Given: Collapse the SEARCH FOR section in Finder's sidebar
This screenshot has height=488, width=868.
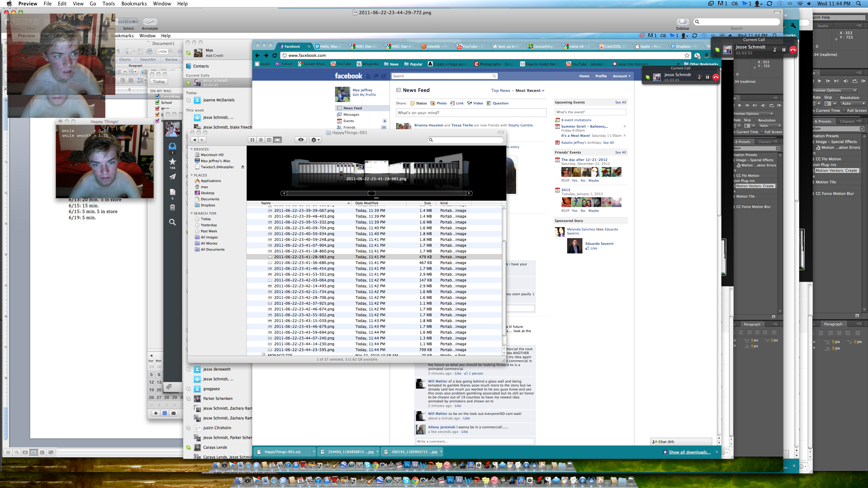Looking at the screenshot, I should point(192,213).
